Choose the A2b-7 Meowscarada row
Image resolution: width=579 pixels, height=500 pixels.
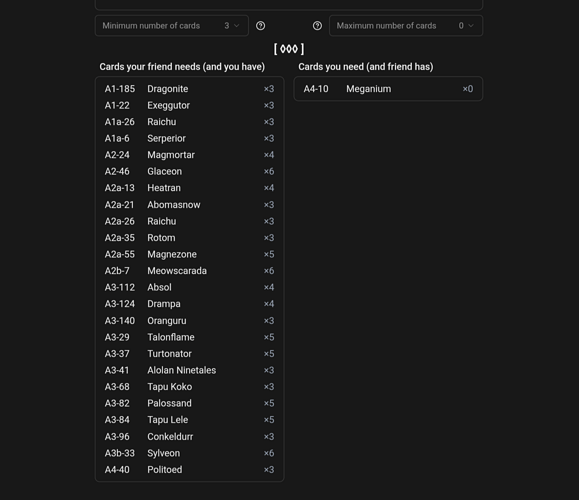click(189, 271)
